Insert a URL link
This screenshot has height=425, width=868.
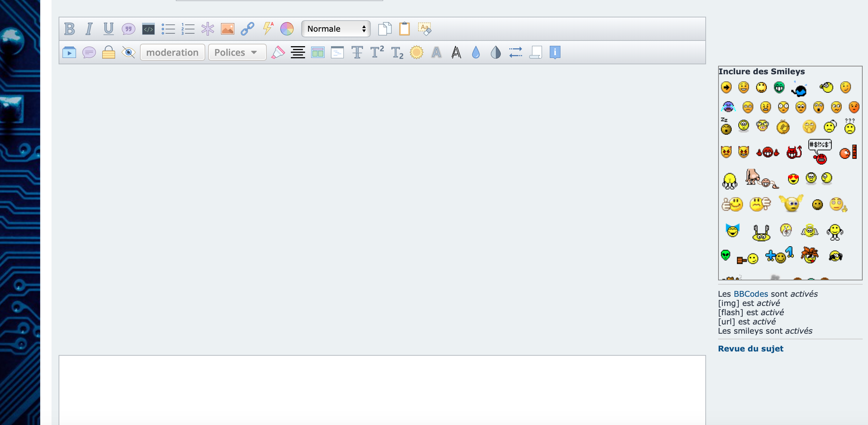pyautogui.click(x=247, y=29)
